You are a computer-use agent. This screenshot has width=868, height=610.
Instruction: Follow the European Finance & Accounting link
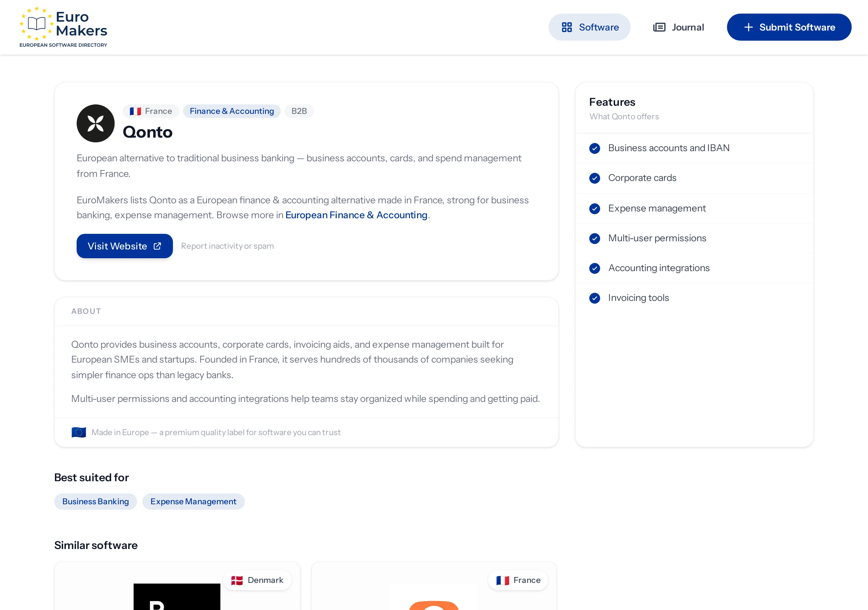point(356,215)
